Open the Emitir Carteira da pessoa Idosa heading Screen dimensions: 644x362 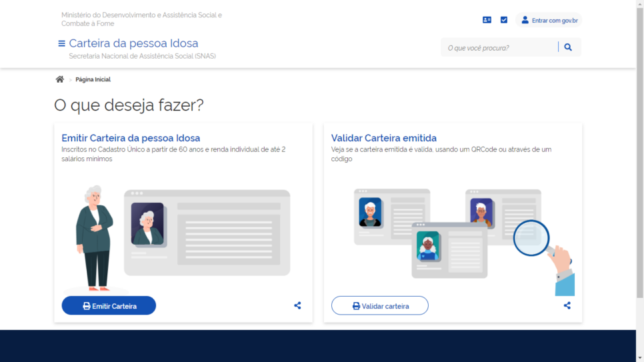(x=131, y=138)
